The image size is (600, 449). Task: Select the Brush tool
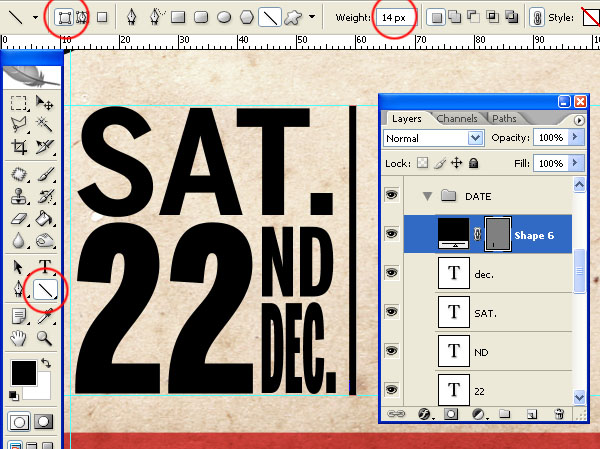coord(44,175)
